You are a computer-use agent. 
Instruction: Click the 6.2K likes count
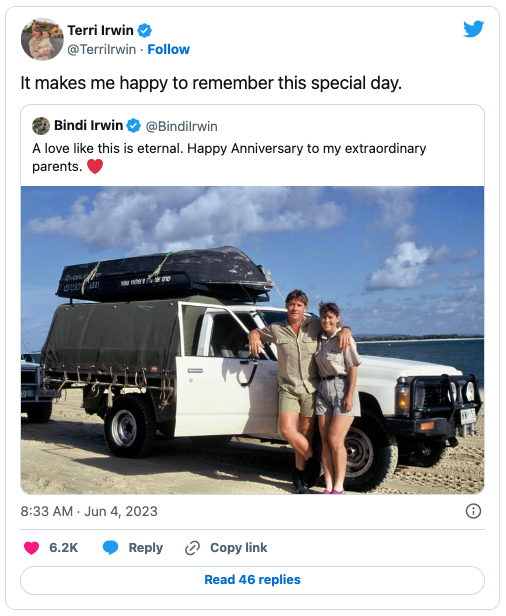pyautogui.click(x=64, y=548)
